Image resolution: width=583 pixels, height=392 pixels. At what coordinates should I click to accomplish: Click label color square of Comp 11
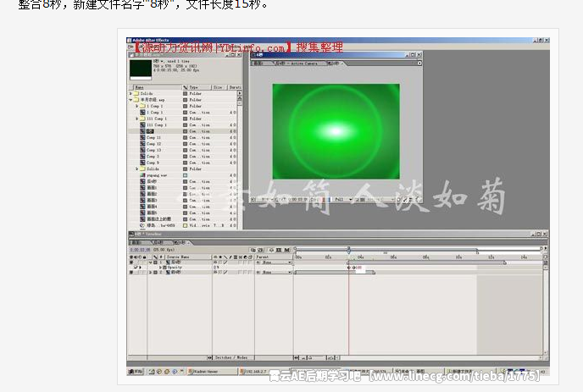tap(186, 137)
